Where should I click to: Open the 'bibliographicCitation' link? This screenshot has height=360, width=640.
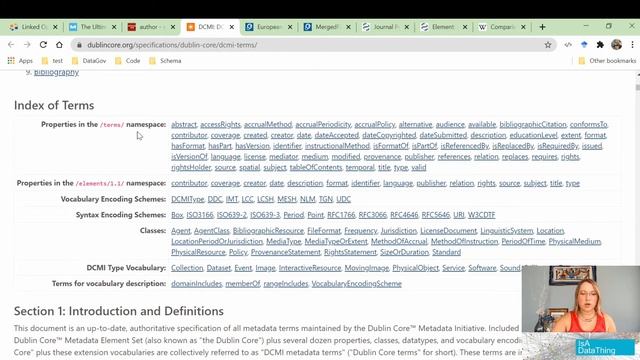point(533,124)
